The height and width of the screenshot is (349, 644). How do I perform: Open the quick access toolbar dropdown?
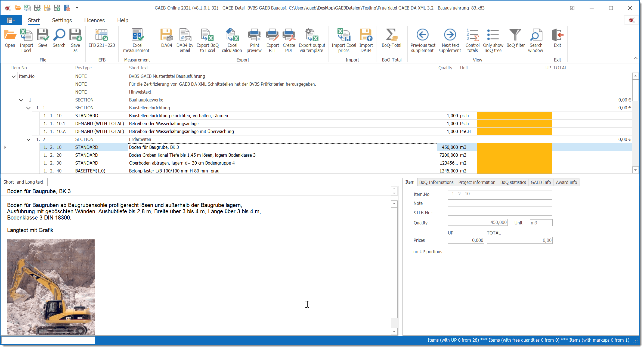77,8
